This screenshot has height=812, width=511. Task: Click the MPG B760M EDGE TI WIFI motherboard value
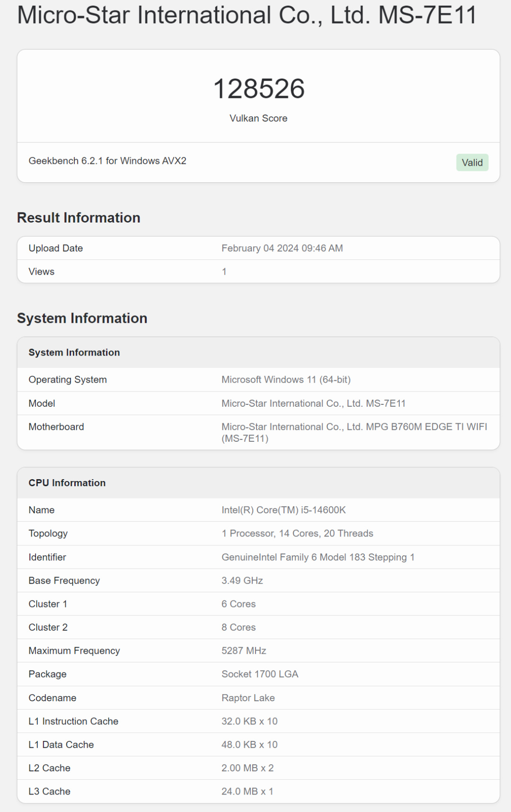[354, 432]
